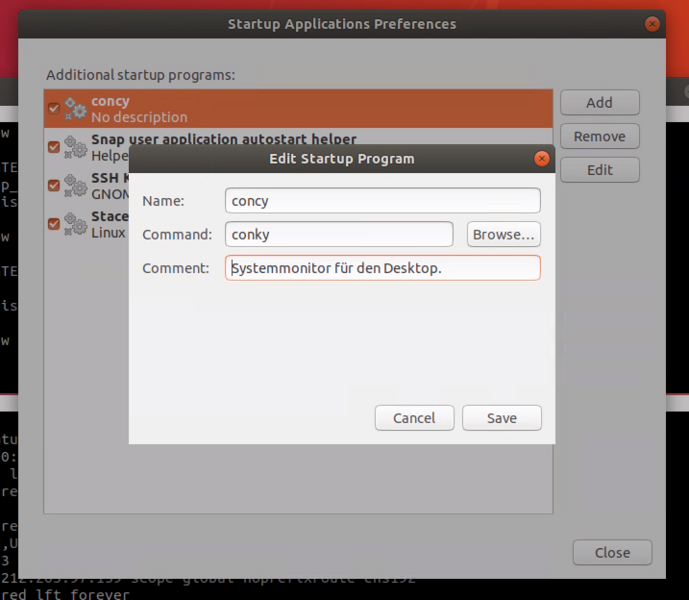This screenshot has width=689, height=600.
Task: Open the Browse... file chooser for the command
Action: (x=504, y=234)
